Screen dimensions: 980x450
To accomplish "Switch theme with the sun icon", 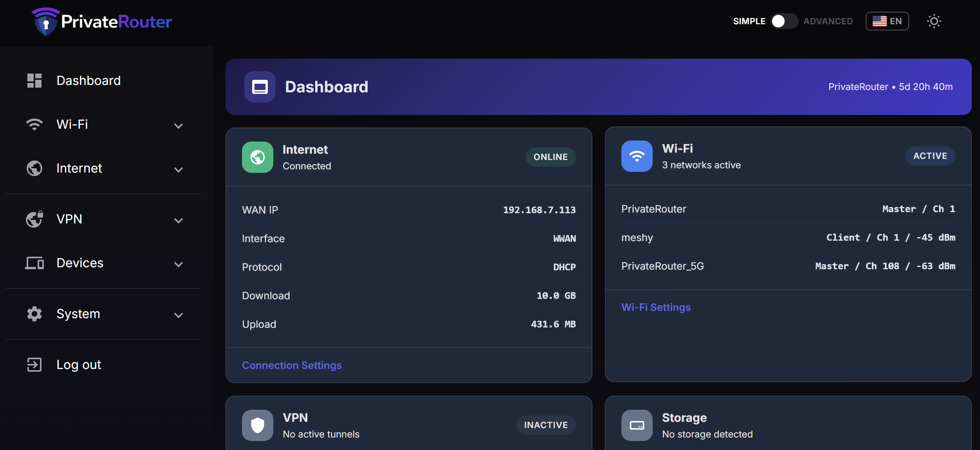I will click(934, 21).
